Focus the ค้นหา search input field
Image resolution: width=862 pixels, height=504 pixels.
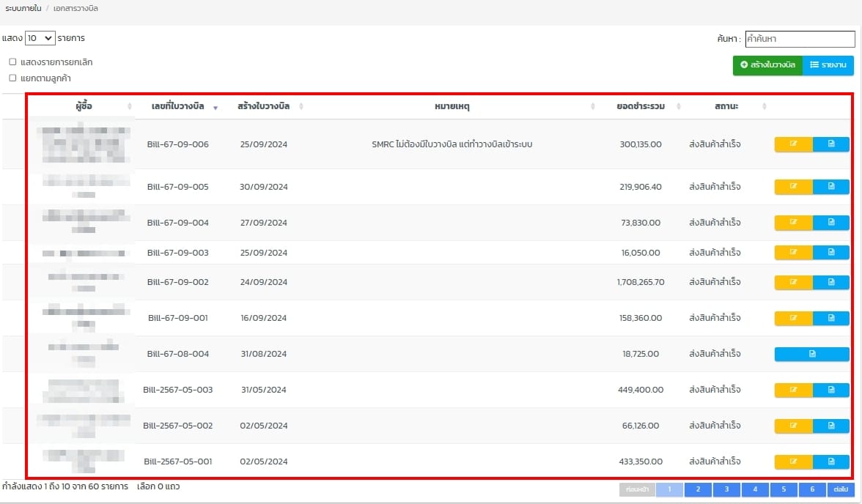(800, 39)
